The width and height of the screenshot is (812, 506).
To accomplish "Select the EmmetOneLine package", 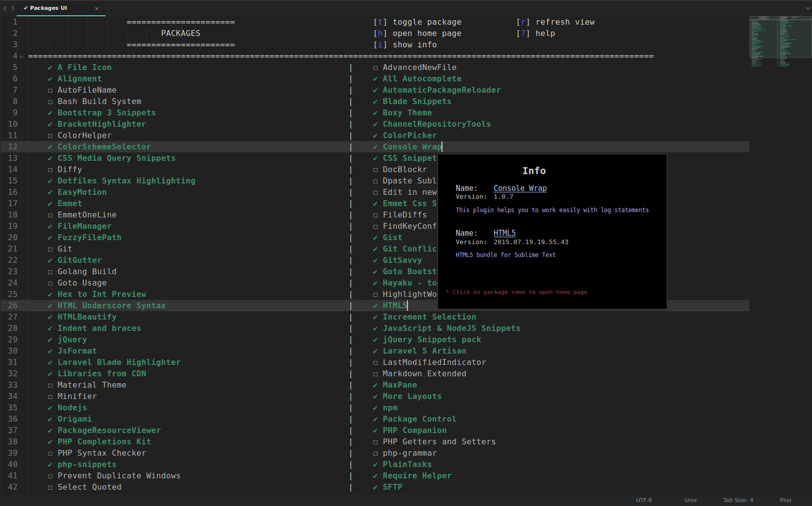I will click(x=87, y=215).
